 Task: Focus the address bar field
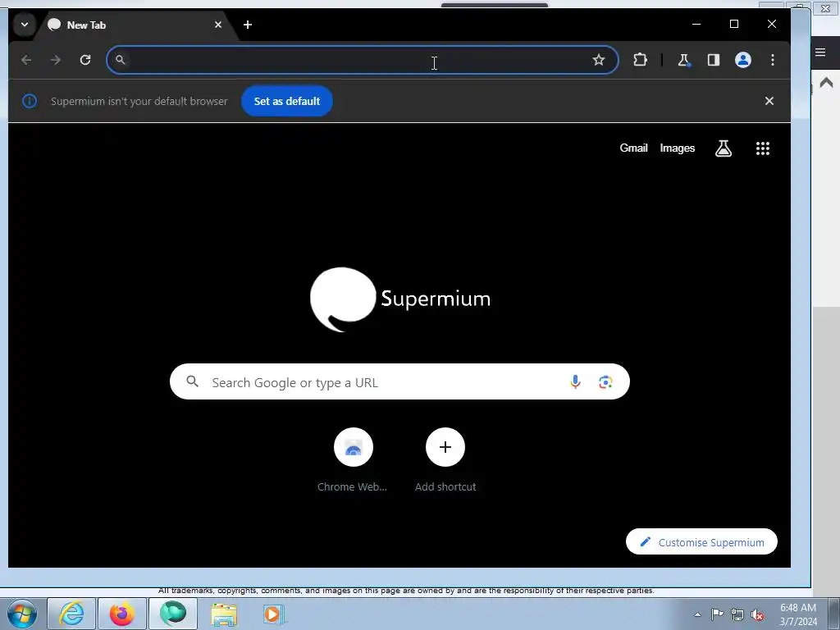point(362,60)
